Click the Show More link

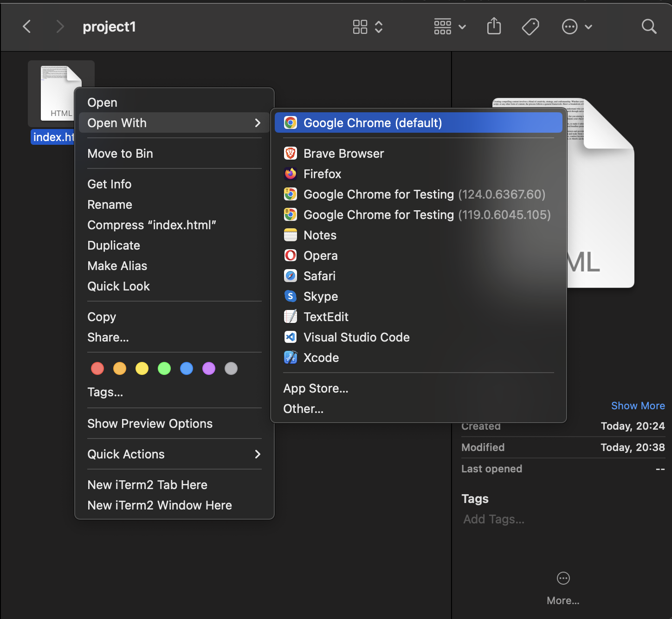tap(638, 406)
